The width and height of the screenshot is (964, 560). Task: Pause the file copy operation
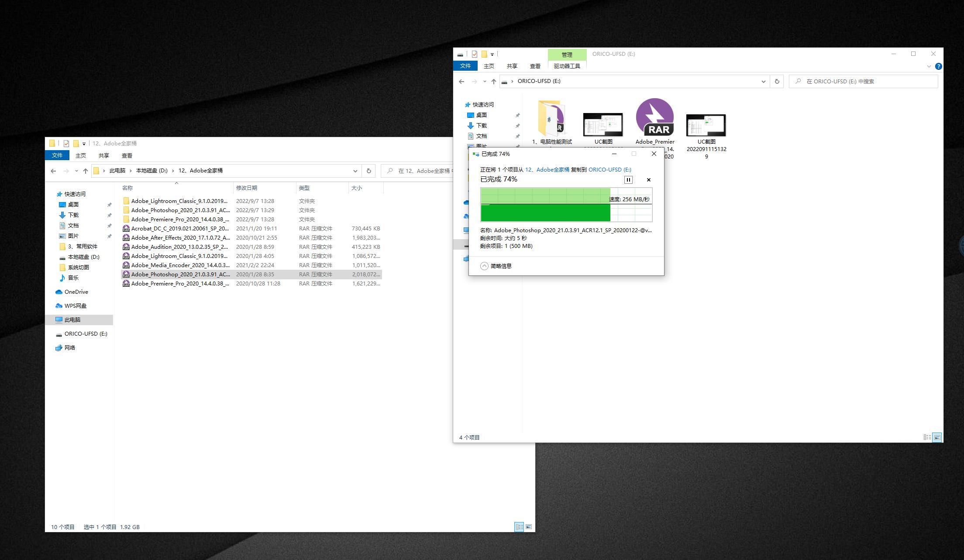[628, 180]
